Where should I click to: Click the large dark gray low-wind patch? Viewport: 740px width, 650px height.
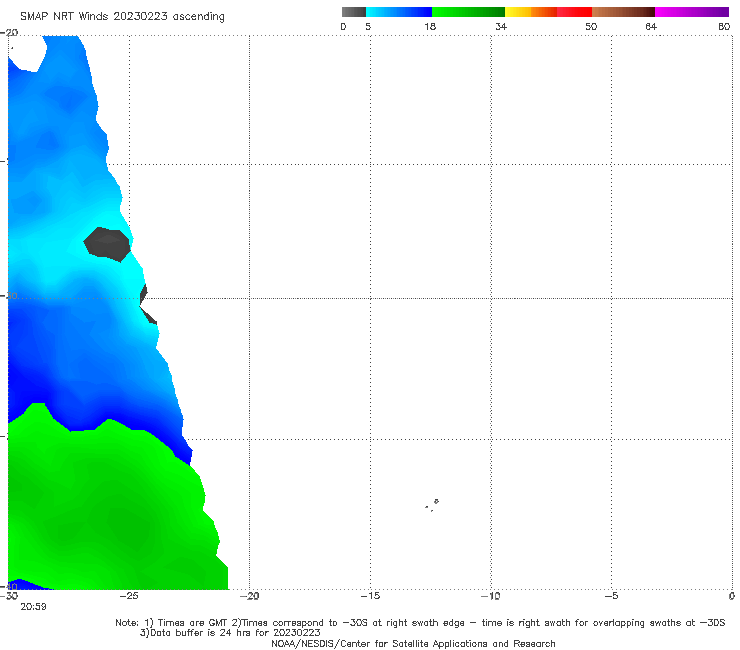tap(107, 244)
